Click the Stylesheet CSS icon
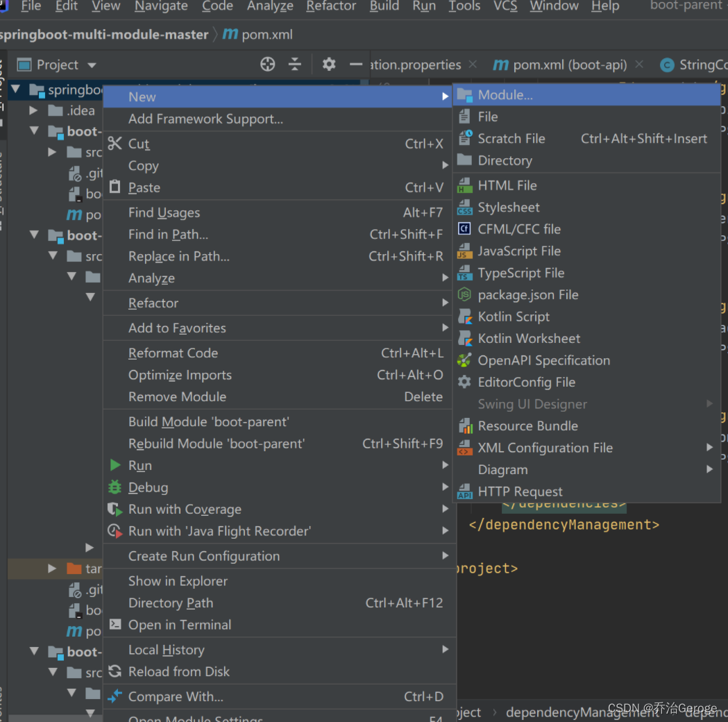 (x=465, y=207)
